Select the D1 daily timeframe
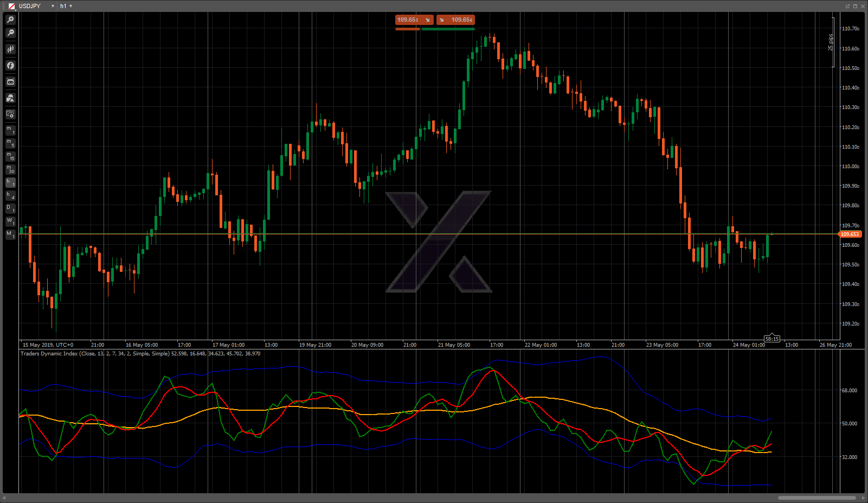 [10, 209]
